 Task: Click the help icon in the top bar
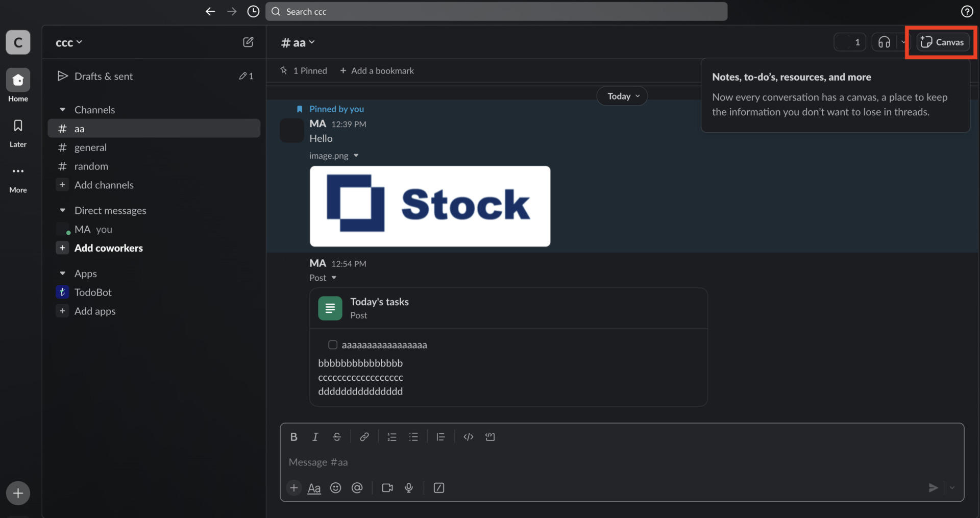pyautogui.click(x=967, y=11)
